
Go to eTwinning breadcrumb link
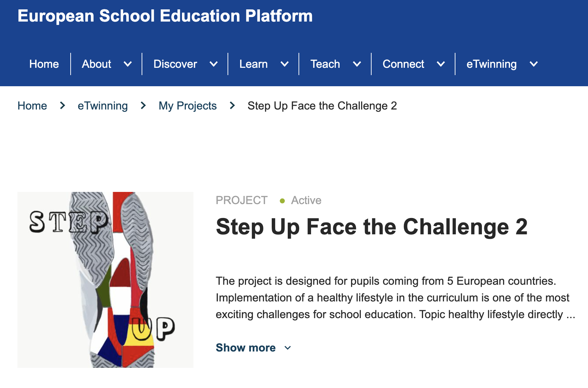click(x=103, y=106)
